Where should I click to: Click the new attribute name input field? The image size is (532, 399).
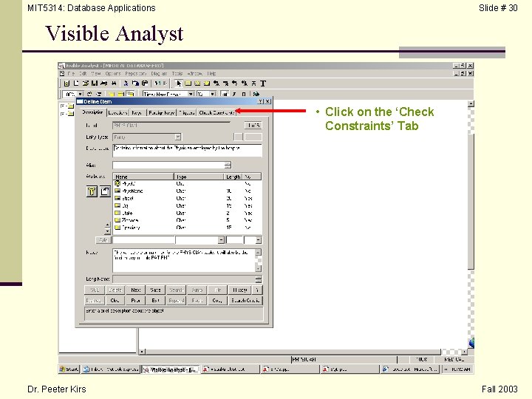point(143,240)
